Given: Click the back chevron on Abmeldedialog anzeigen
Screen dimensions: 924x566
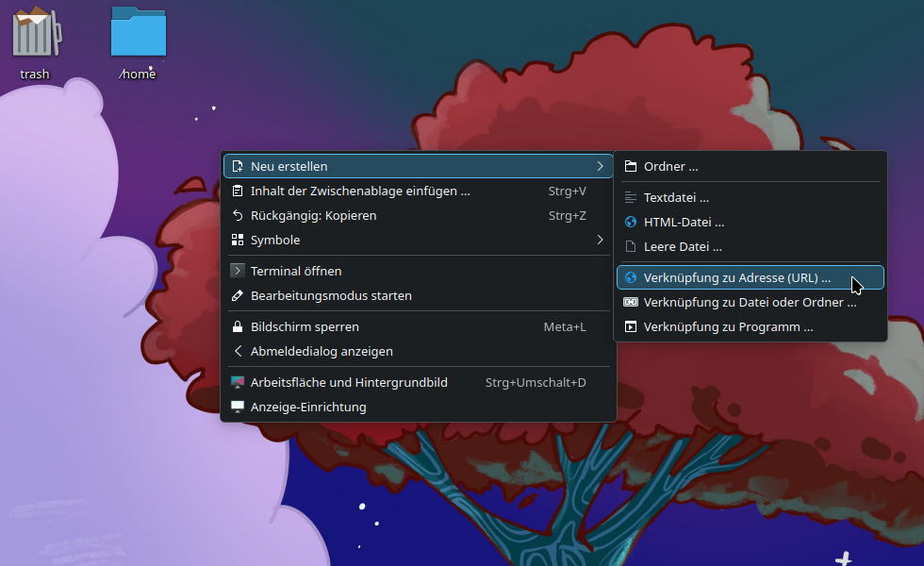Looking at the screenshot, I should (237, 351).
